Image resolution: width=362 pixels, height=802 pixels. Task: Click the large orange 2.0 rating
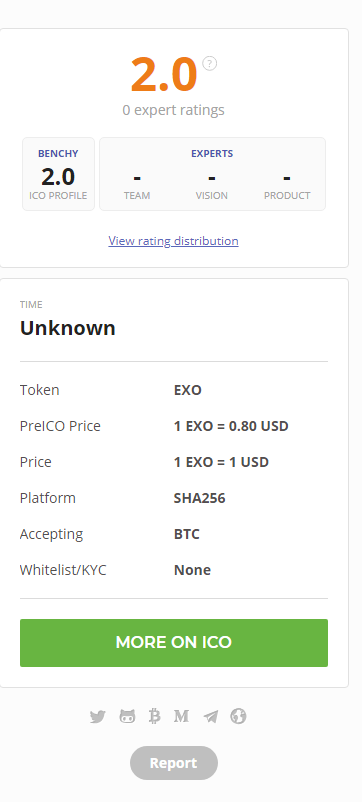click(164, 75)
